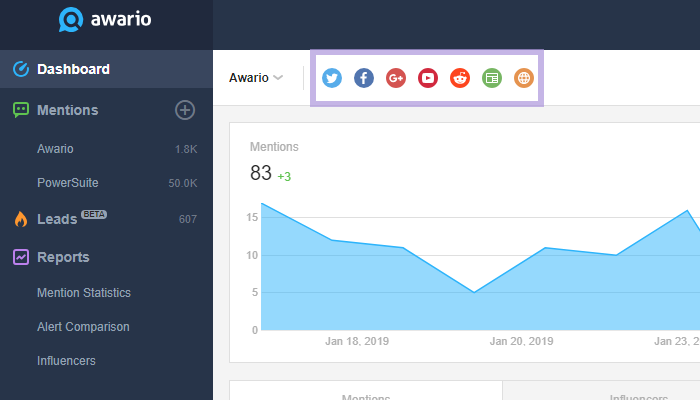This screenshot has width=700, height=400.
Task: Click the Leads flame icon
Action: (21, 219)
